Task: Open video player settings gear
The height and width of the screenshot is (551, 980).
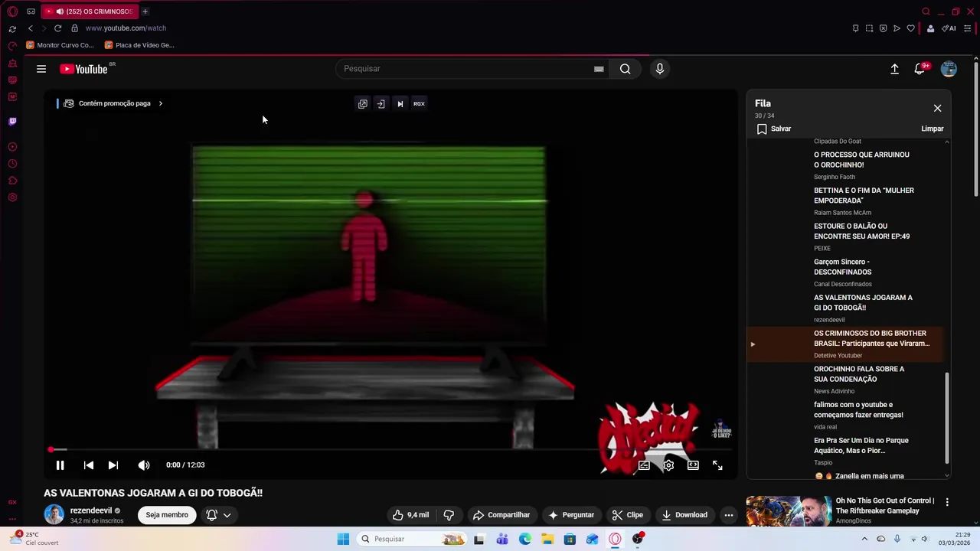Action: pos(668,465)
